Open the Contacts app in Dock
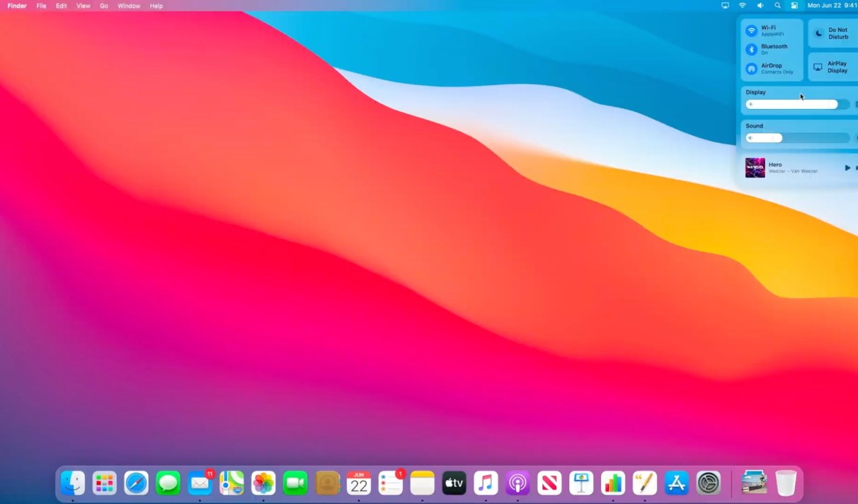 tap(328, 483)
